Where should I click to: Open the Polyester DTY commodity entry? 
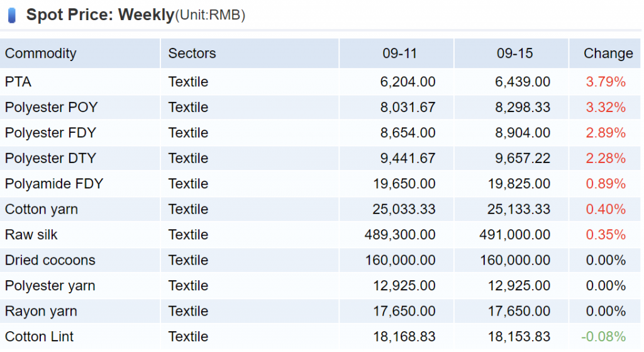tap(50, 158)
